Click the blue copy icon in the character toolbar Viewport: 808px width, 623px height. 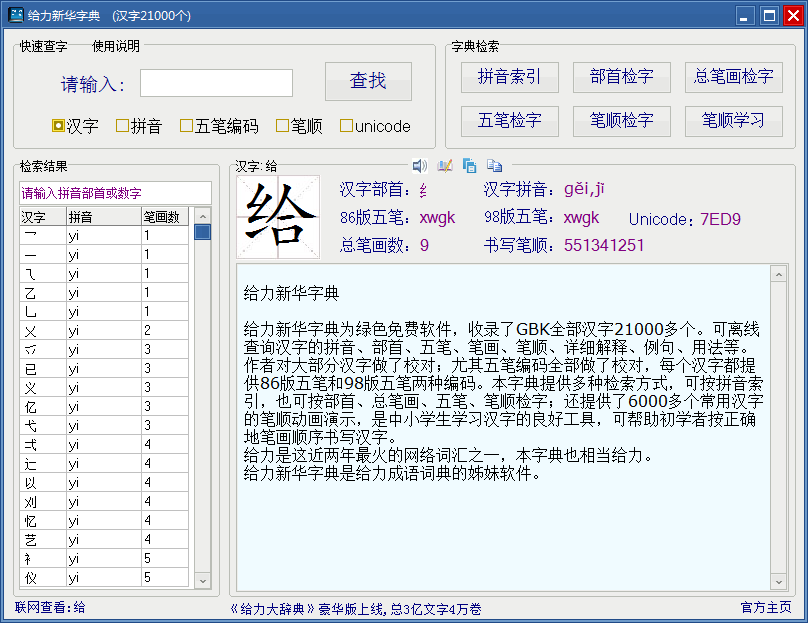tap(470, 166)
